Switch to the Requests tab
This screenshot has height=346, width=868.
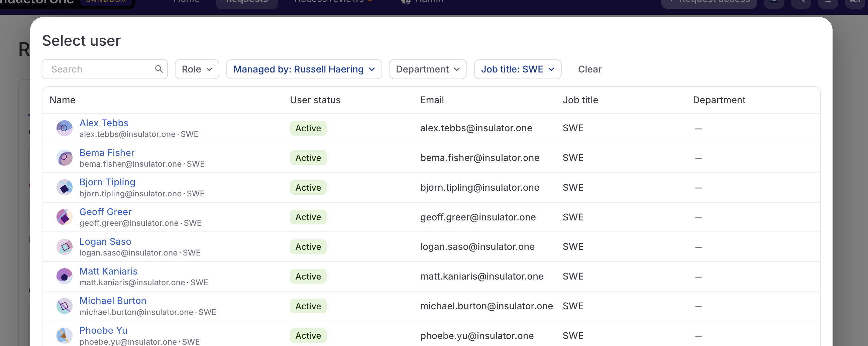247,2
